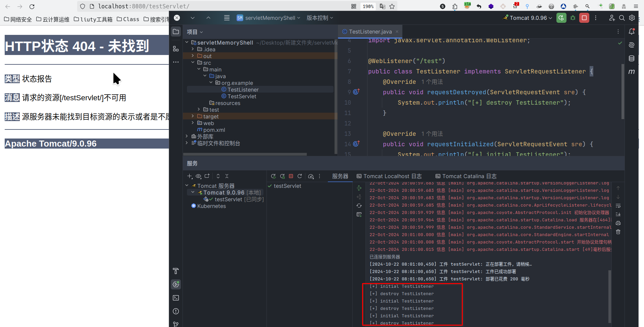The height and width of the screenshot is (327, 644).
Task: Switch to the Tomcat Catalina 日志 tab
Action: 466,176
